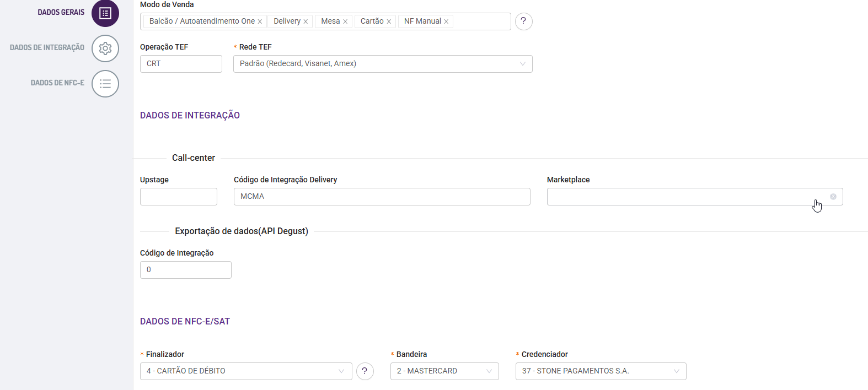The height and width of the screenshot is (390, 868).
Task: Remove the Mesa tag
Action: click(345, 21)
